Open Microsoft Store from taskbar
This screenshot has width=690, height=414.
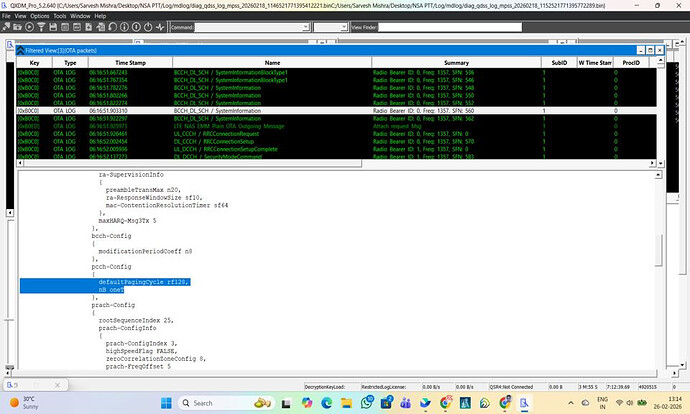tap(386, 402)
